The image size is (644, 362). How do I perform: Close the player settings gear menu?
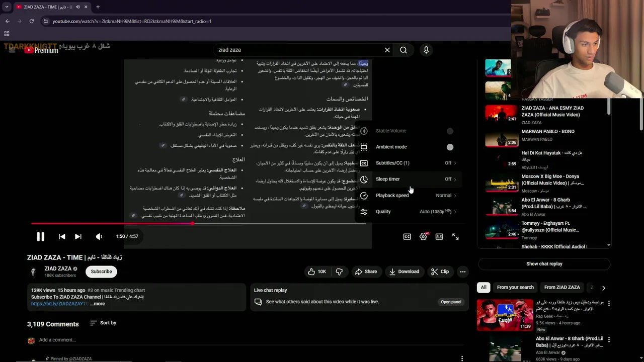point(423,236)
